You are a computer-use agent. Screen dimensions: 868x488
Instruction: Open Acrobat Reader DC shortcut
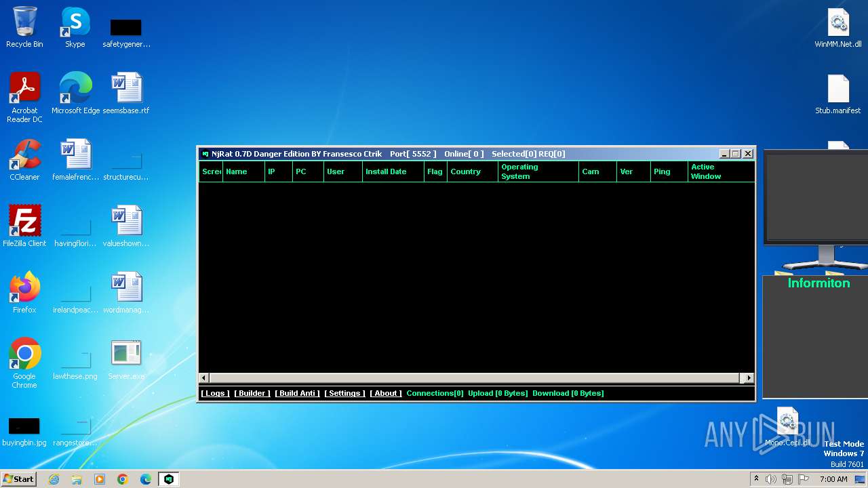coord(24,98)
